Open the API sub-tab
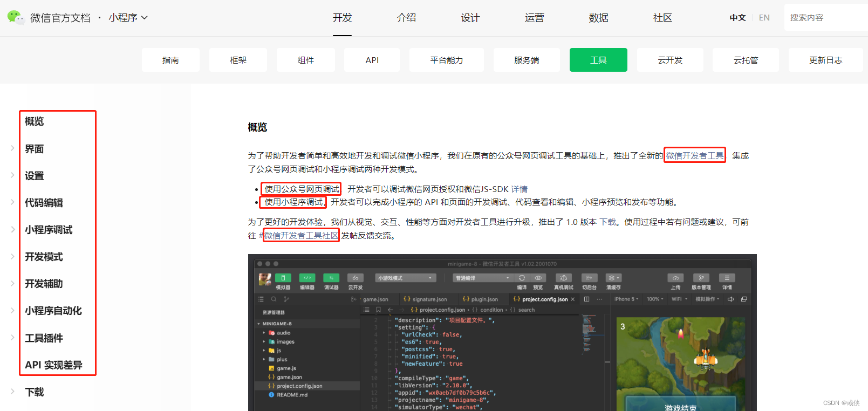The height and width of the screenshot is (411, 868). click(372, 60)
